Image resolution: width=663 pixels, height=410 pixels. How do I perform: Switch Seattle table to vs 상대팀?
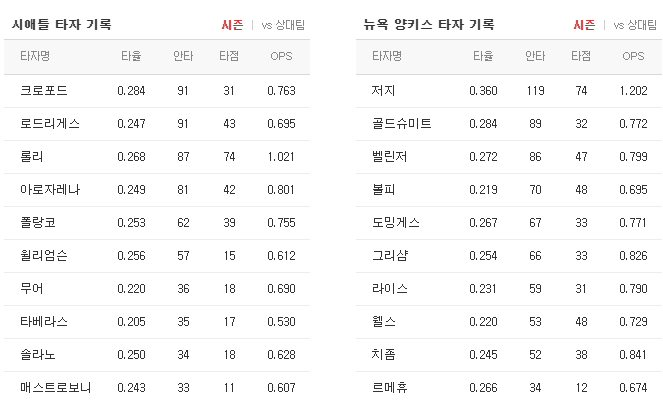coord(283,25)
